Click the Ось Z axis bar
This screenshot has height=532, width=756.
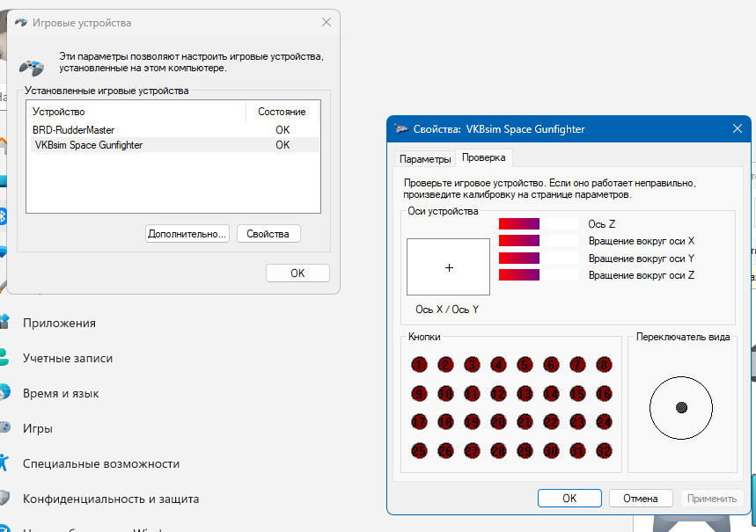tap(538, 223)
